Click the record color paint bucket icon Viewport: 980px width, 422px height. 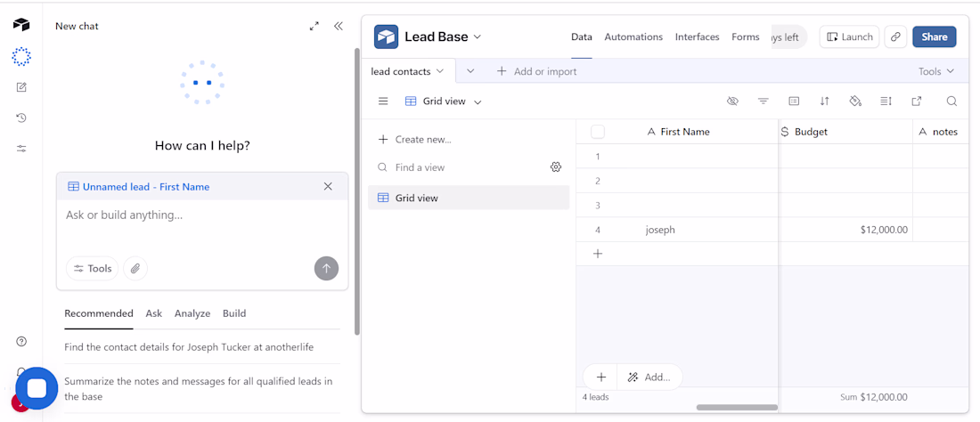(x=855, y=101)
